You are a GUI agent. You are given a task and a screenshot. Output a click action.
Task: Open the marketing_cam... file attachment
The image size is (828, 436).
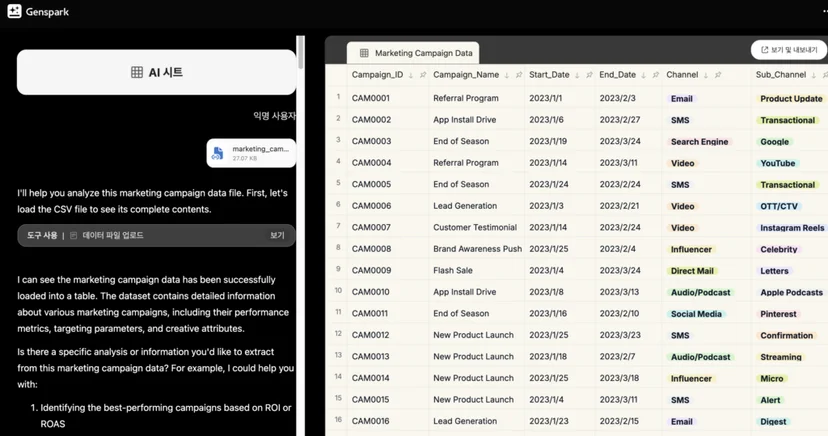tap(251, 153)
